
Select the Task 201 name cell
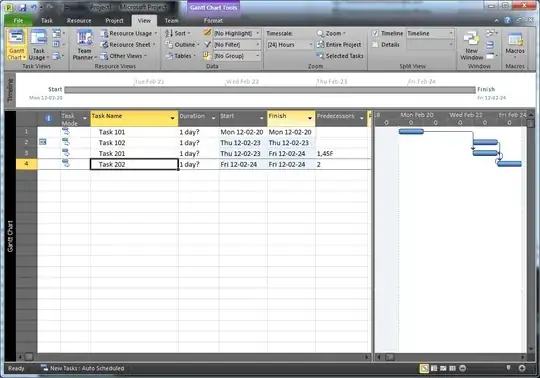point(134,154)
